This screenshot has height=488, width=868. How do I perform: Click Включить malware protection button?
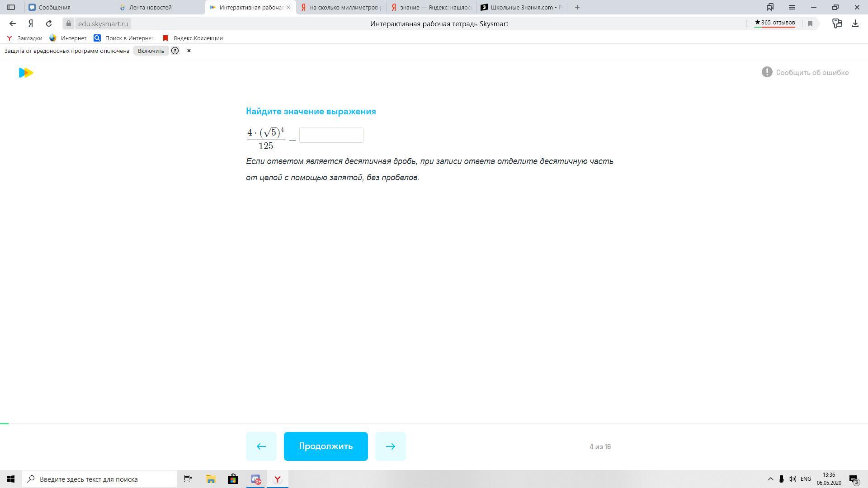[x=151, y=51]
